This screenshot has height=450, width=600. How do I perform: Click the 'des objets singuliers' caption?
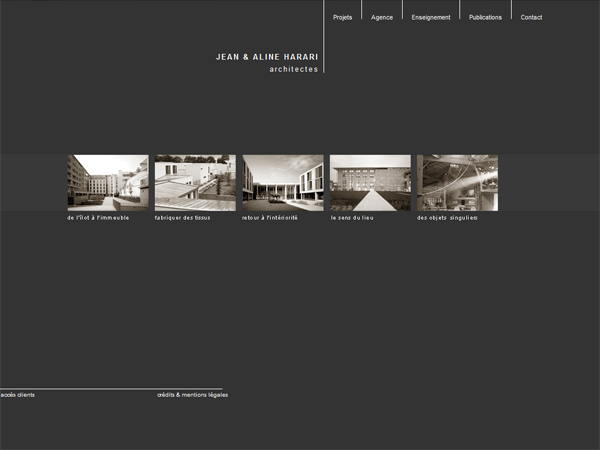tap(447, 218)
